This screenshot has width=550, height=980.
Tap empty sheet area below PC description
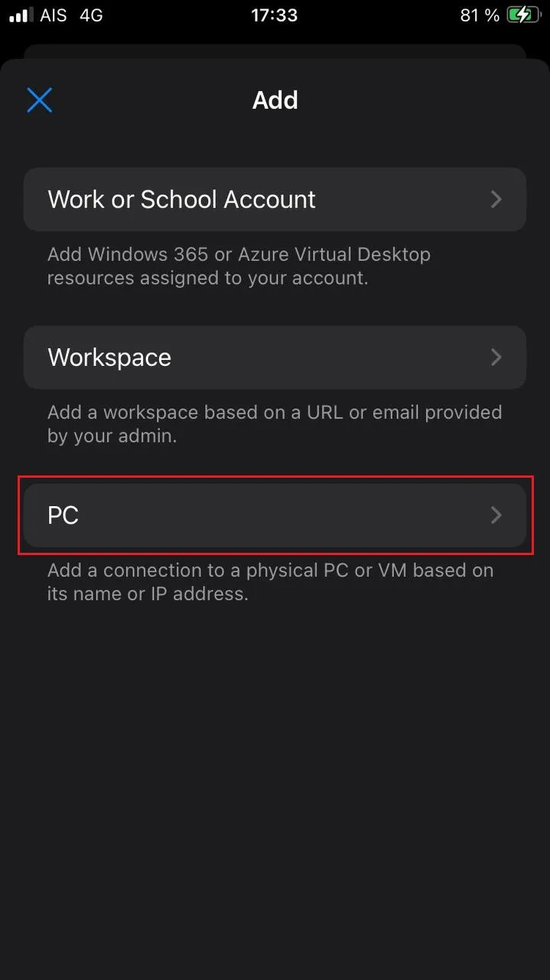point(275,766)
